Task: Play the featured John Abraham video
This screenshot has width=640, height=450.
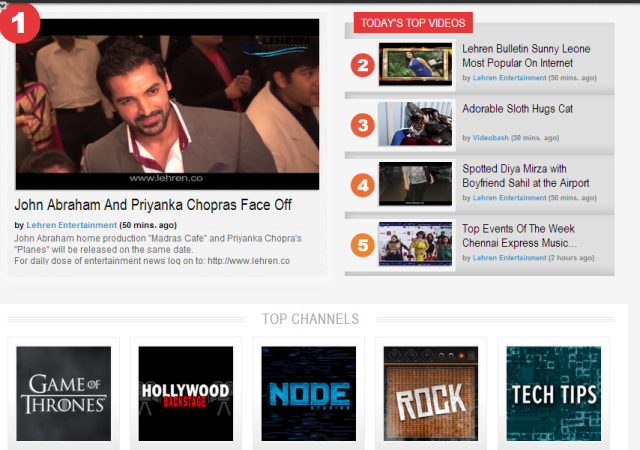Action: point(167,104)
